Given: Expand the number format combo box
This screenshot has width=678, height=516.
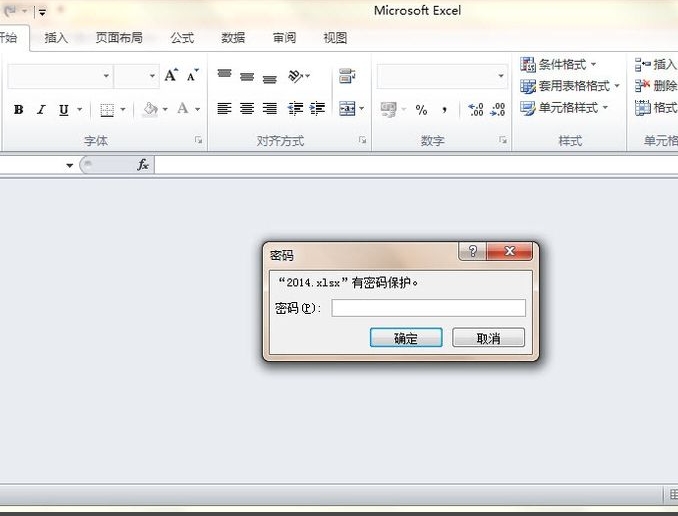Looking at the screenshot, I should [x=501, y=76].
